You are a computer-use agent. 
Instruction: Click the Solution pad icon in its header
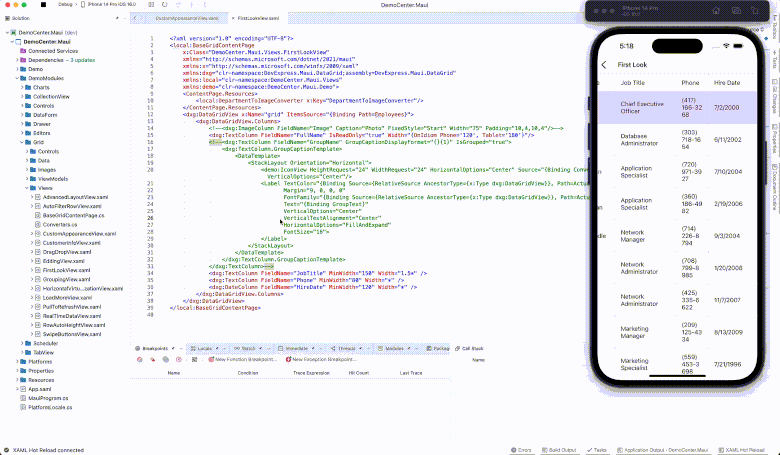pos(7,18)
